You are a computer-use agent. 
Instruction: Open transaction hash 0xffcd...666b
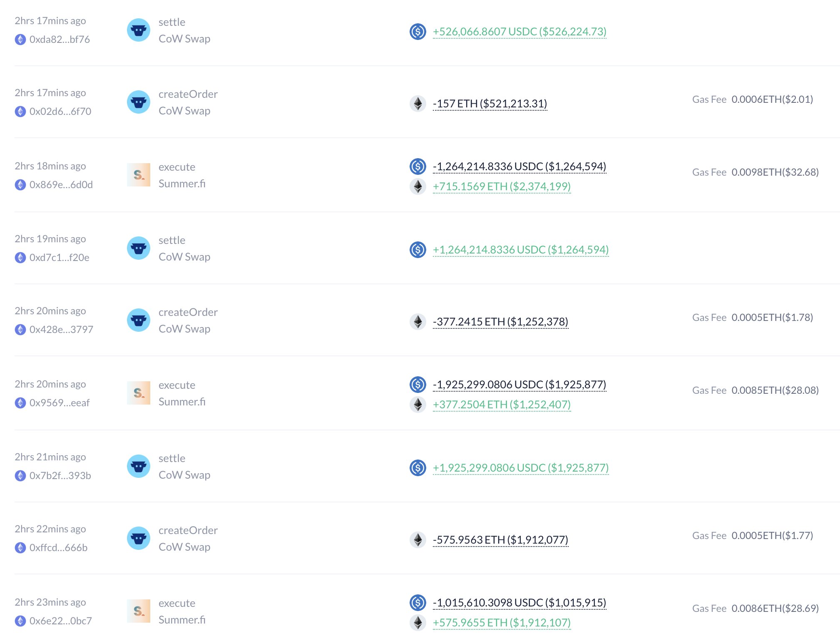(x=58, y=548)
